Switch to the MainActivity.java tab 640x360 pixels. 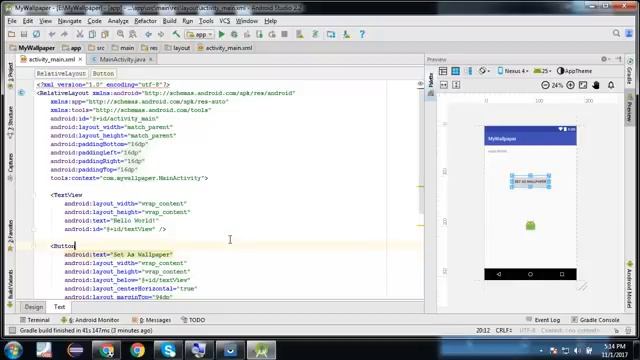point(122,60)
